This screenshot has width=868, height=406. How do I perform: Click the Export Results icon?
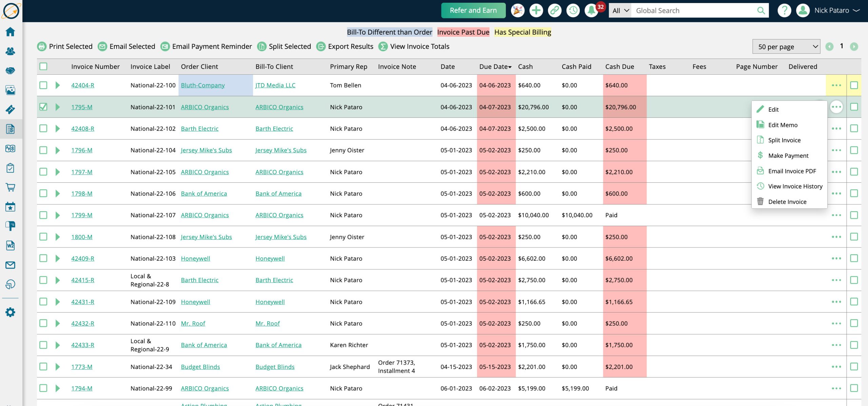[320, 47]
